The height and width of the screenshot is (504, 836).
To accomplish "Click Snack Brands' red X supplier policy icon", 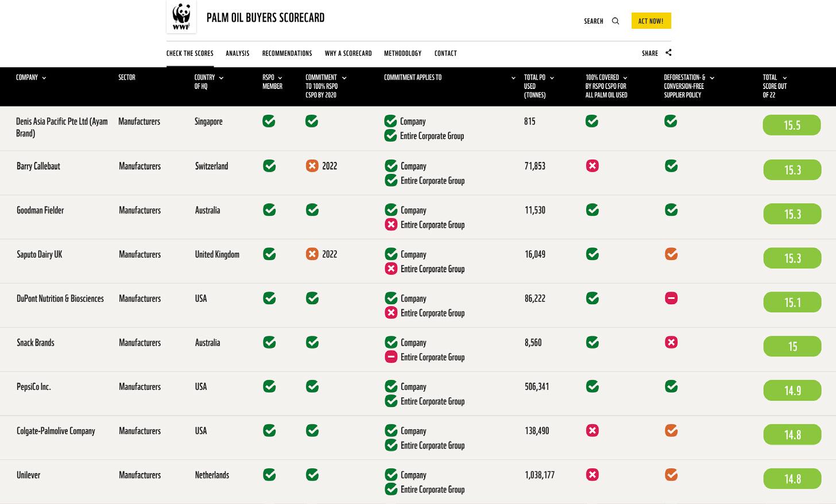I will 671,343.
